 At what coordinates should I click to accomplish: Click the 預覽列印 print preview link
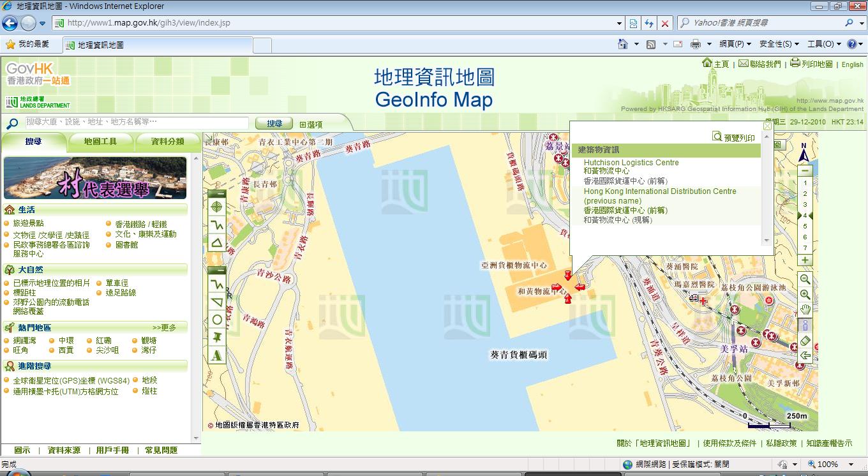734,137
